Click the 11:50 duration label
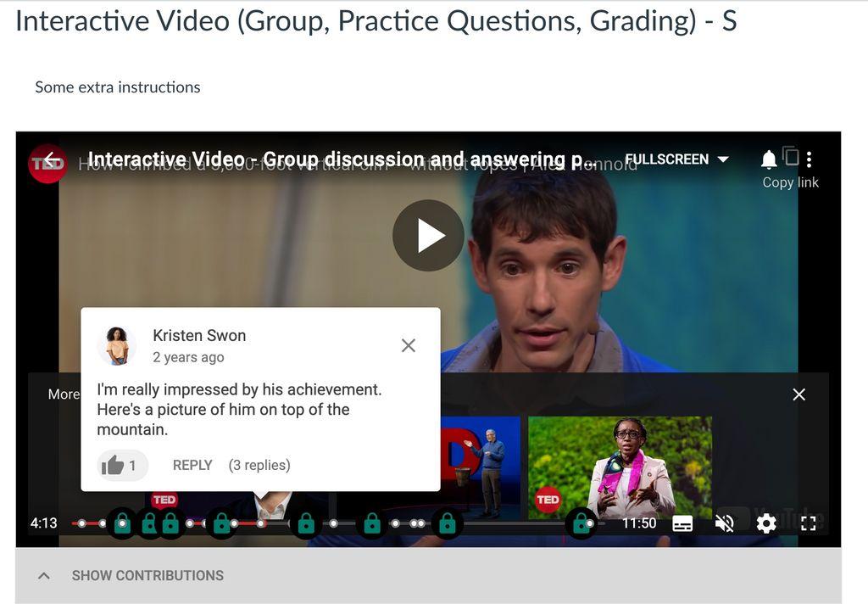 639,523
